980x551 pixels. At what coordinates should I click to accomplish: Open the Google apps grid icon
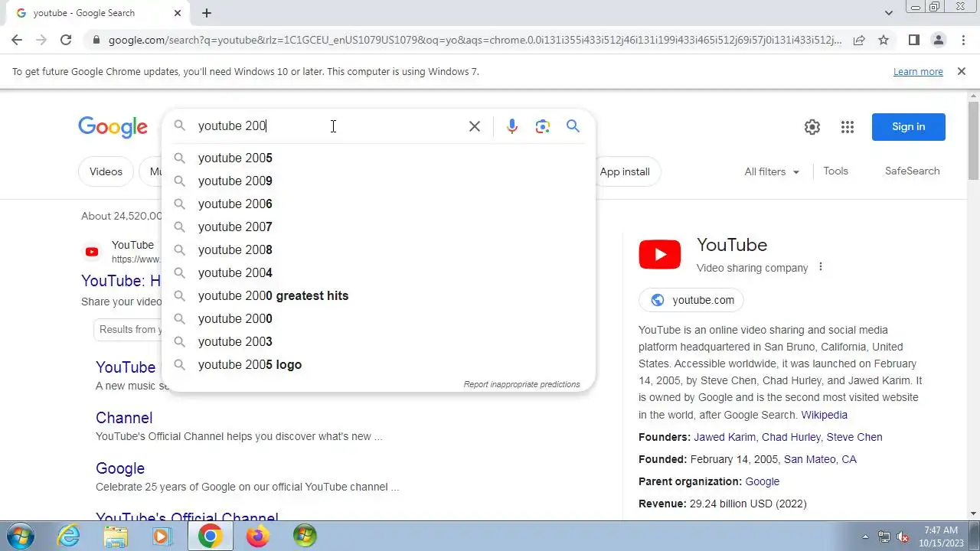pos(847,127)
